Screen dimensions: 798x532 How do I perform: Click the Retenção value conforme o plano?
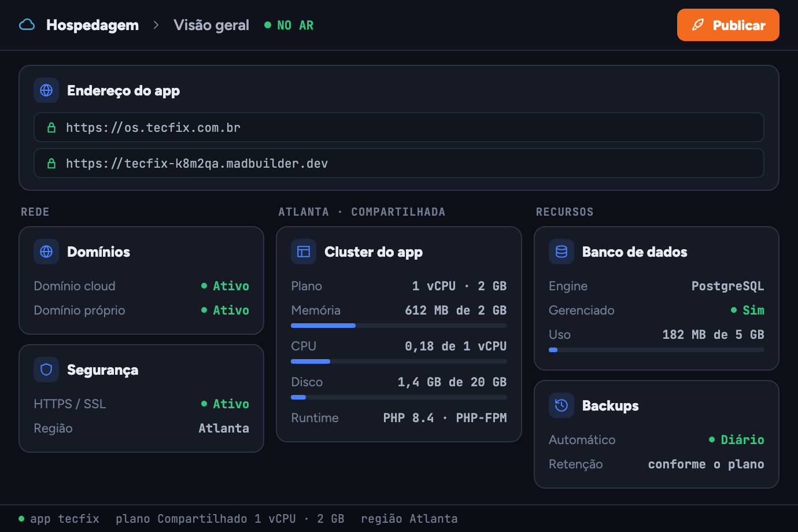pos(706,464)
